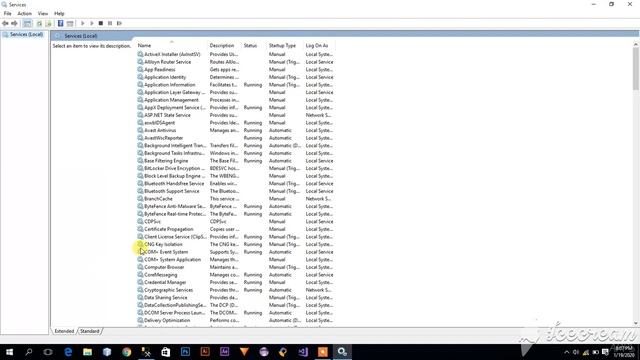Screen dimensions: 640x360
Task: Select the Application Information service
Action: pyautogui.click(x=170, y=85)
